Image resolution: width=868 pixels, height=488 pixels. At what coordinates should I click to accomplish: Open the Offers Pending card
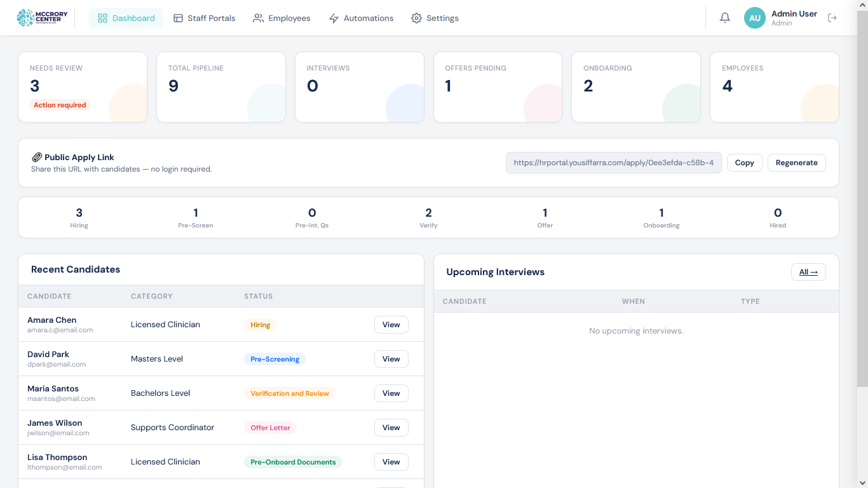point(498,87)
